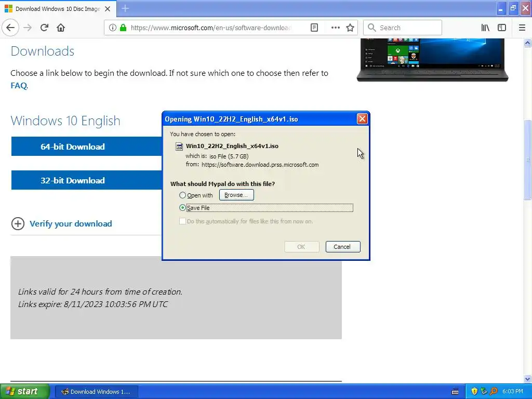Expand the Verify your download plus icon
The height and width of the screenshot is (399, 532).
pos(18,223)
